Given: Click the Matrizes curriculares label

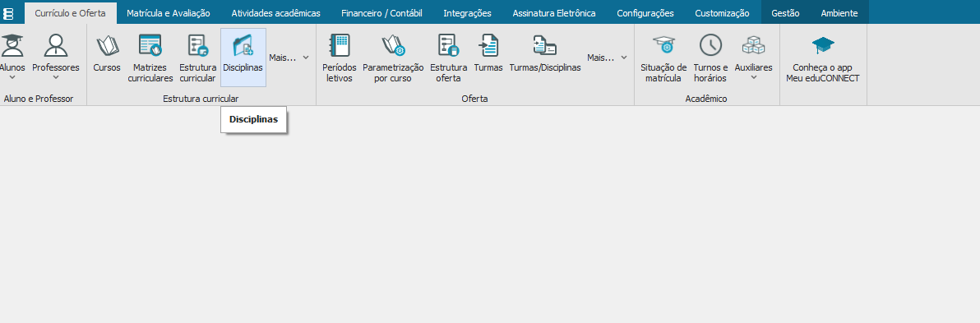Looking at the screenshot, I should 150,73.
